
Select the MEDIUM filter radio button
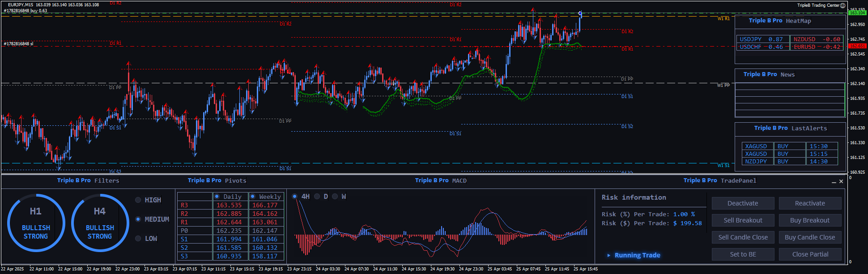click(138, 219)
